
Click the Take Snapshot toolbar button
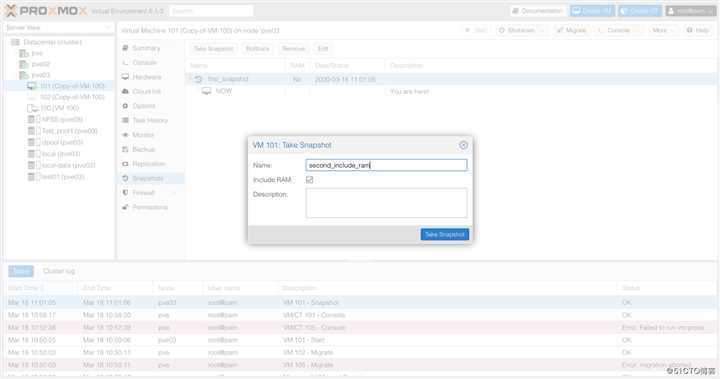pyautogui.click(x=214, y=48)
